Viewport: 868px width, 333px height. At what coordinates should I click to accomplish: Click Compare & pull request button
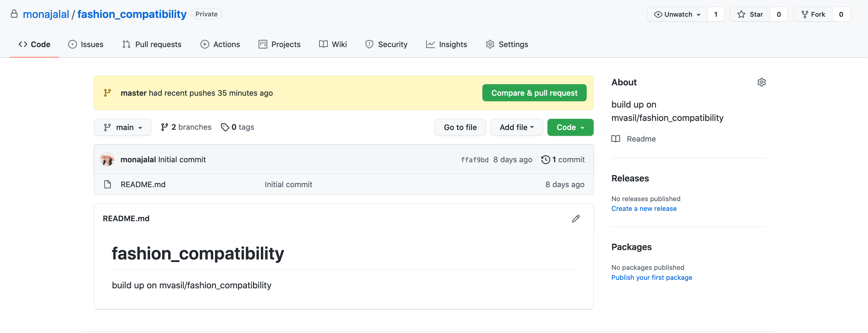point(534,93)
